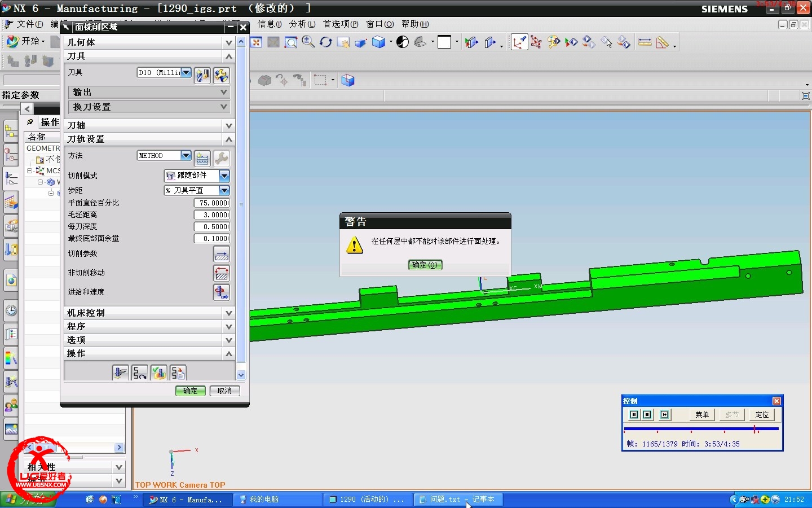Click 确定 in the Face Milling Area dialog

coord(191,391)
